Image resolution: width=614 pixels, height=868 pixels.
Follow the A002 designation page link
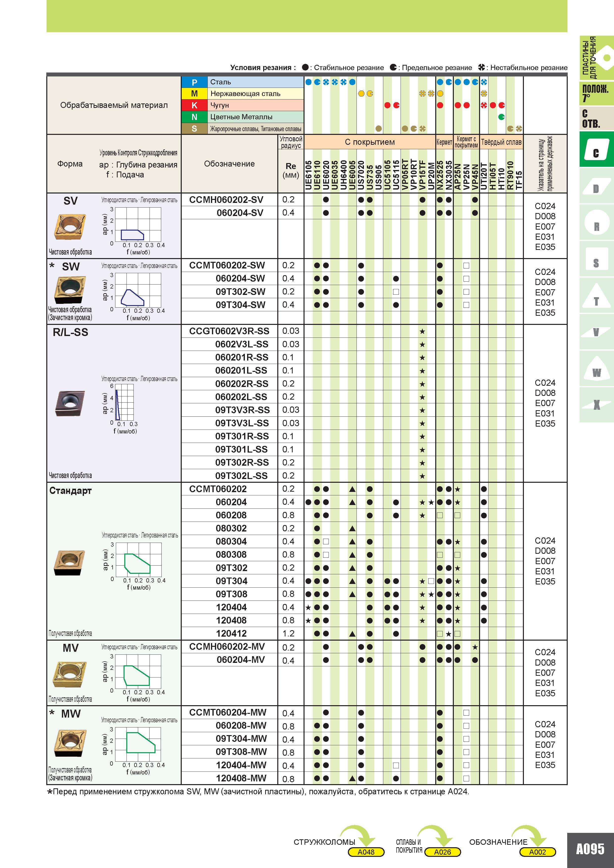point(537,852)
